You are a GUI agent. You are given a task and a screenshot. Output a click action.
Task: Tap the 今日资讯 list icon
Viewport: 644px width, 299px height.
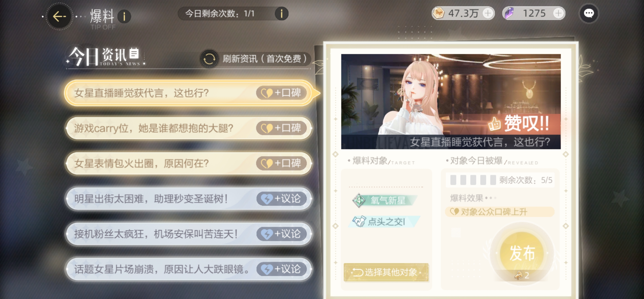(x=134, y=53)
